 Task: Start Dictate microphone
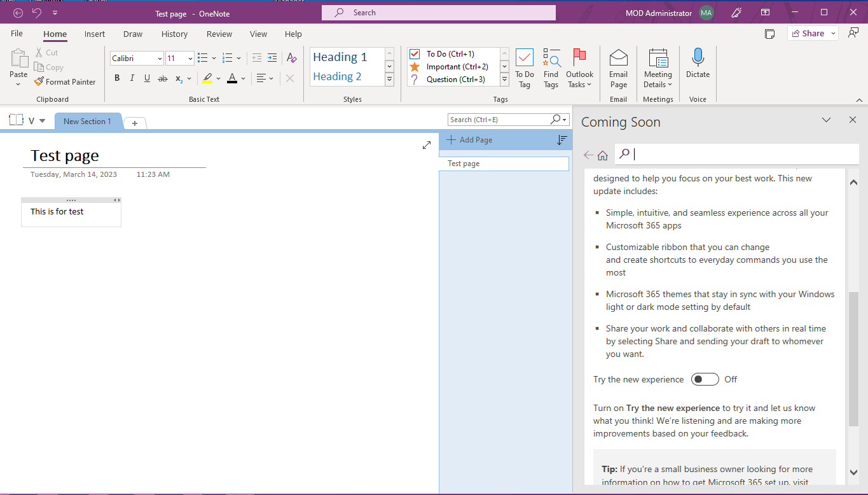point(698,64)
